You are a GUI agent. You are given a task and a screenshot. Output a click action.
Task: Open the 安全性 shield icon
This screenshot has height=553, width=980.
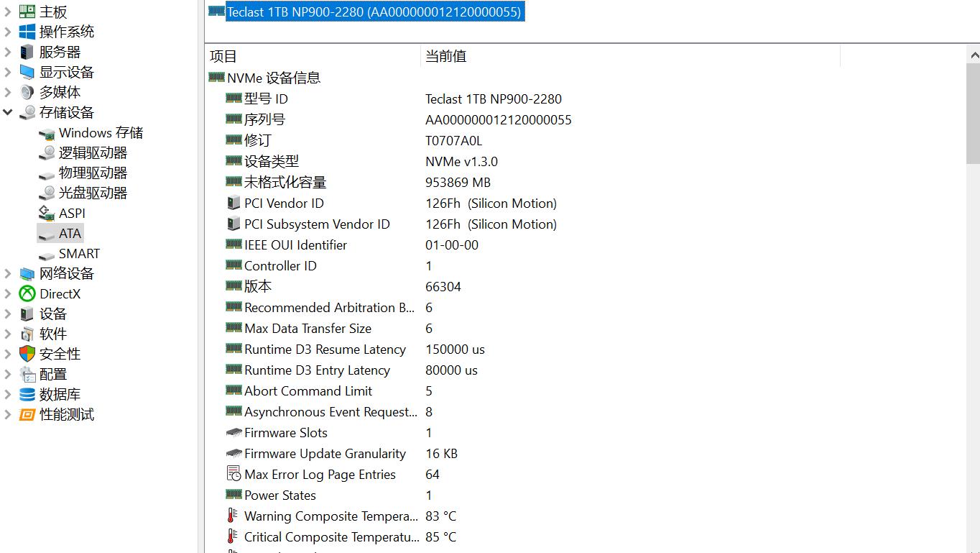coord(27,354)
